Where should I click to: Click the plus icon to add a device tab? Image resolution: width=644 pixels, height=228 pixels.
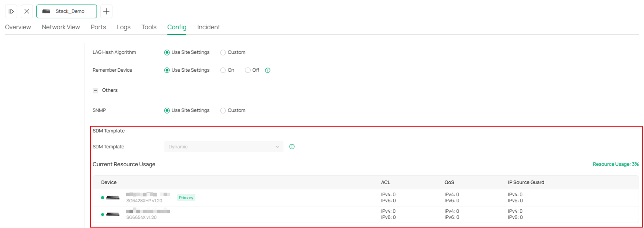[106, 11]
